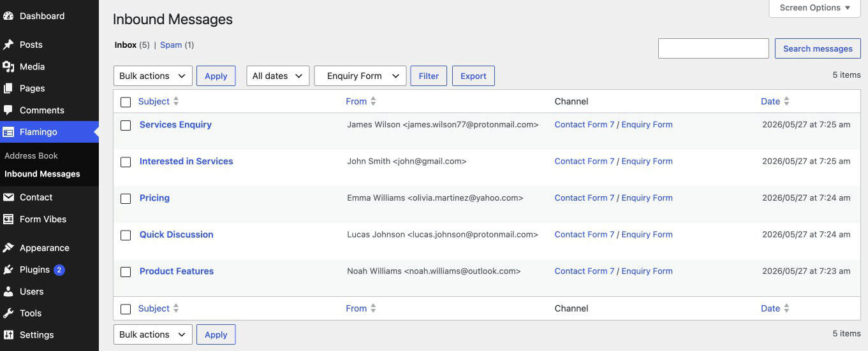Open the Services Enquiry message
Image resolution: width=868 pixels, height=351 pixels.
click(175, 124)
